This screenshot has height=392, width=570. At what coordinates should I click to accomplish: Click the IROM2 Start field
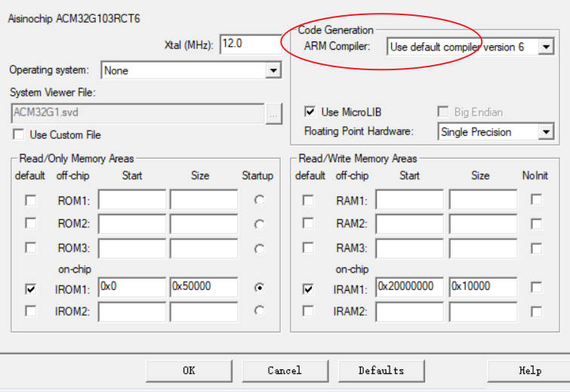pyautogui.click(x=131, y=312)
